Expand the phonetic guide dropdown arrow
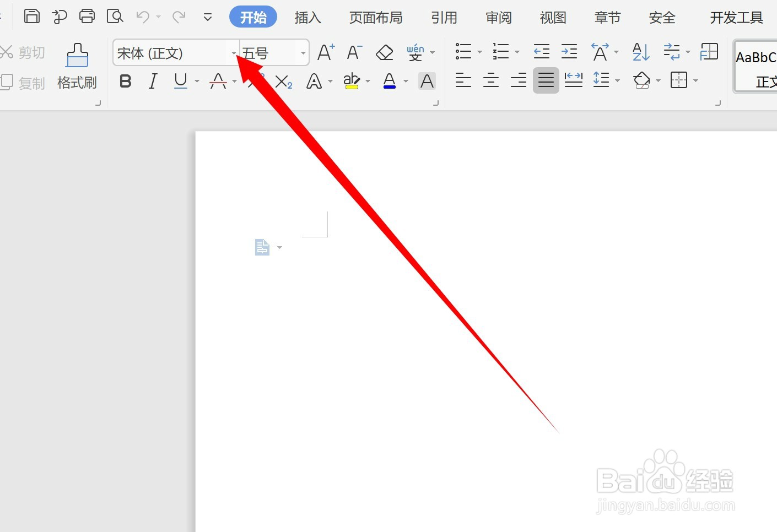Viewport: 777px width, 532px height. pos(433,53)
